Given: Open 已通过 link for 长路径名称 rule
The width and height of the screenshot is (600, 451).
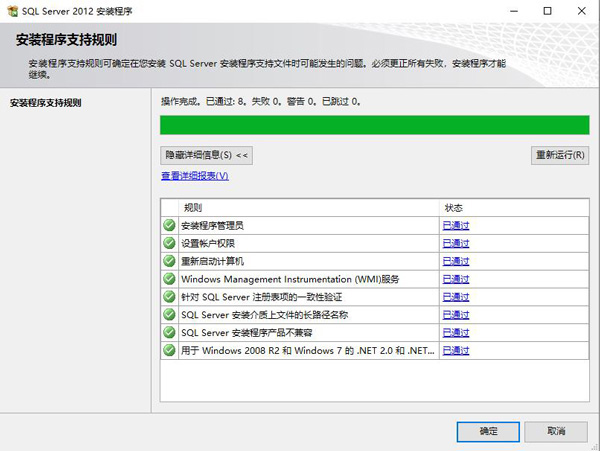Looking at the screenshot, I should click(456, 315).
